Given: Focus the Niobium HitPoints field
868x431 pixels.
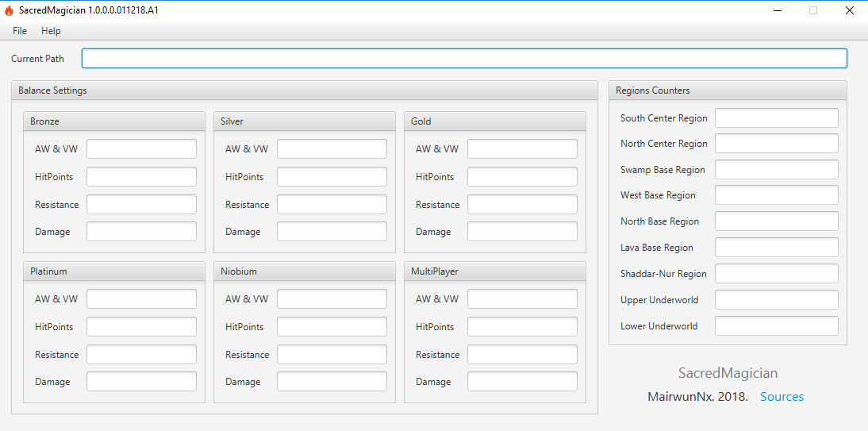Looking at the screenshot, I should pos(332,327).
